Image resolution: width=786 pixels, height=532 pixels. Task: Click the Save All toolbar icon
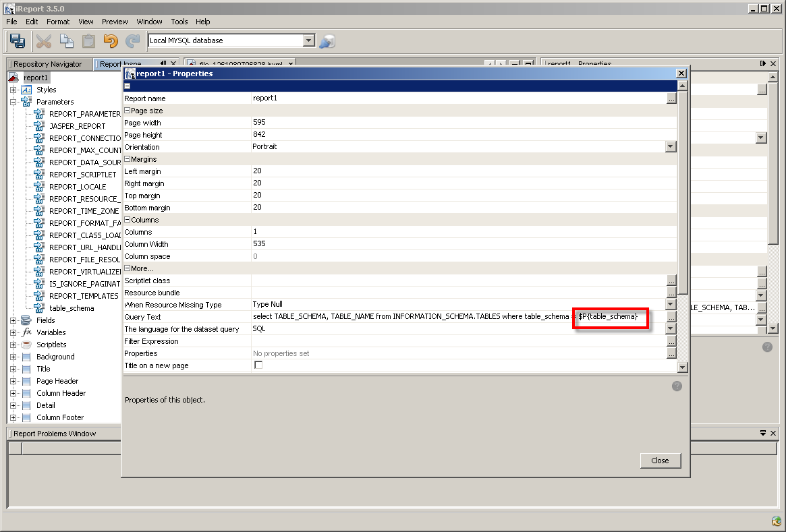click(18, 41)
